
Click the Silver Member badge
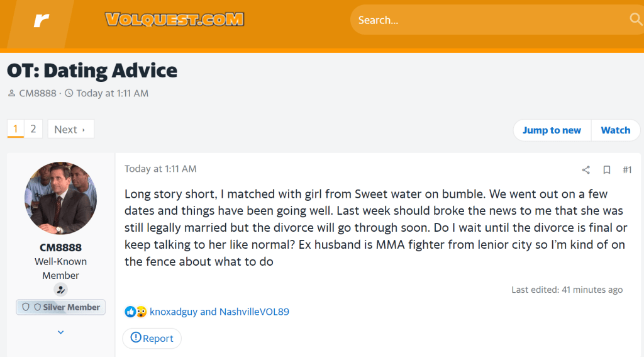tap(61, 307)
